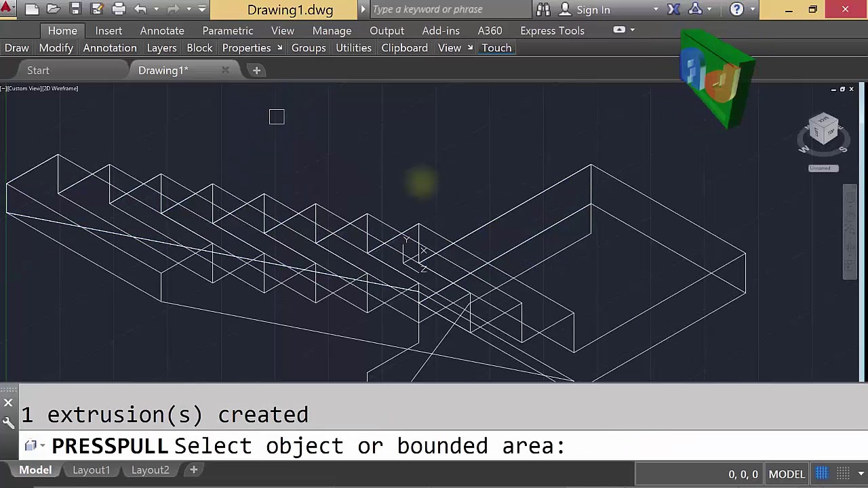
Task: Click the viewport controls label Custom View
Action: pyautogui.click(x=25, y=88)
